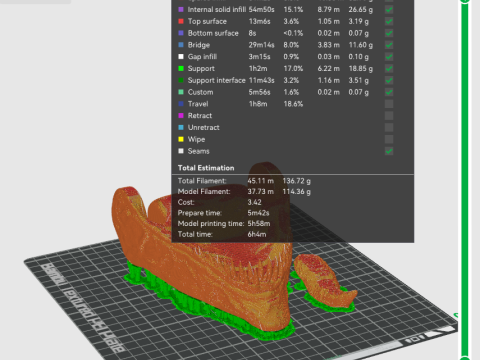480x360 pixels.
Task: Click the large sliced jaw model
Action: click(207, 267)
